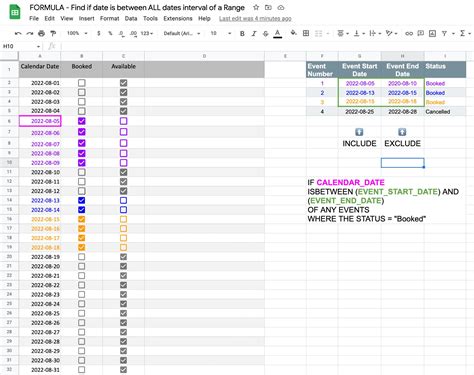Screen dimensions: 474x375
Task: Open the Help menu
Action: tap(204, 18)
